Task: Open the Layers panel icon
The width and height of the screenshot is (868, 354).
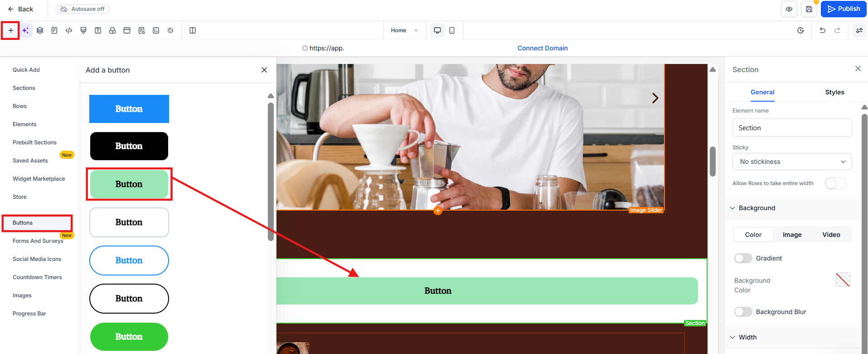Action: point(40,30)
